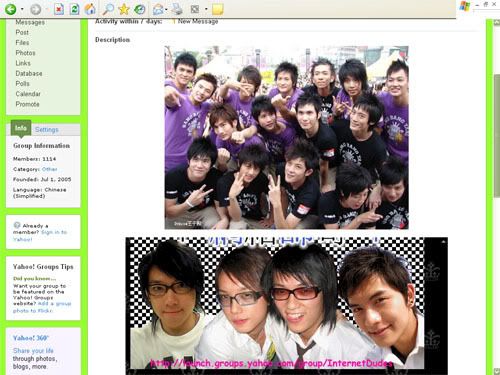Image resolution: width=500 pixels, height=375 pixels.
Task: Click the Forward arrow button
Action: pyautogui.click(x=35, y=9)
